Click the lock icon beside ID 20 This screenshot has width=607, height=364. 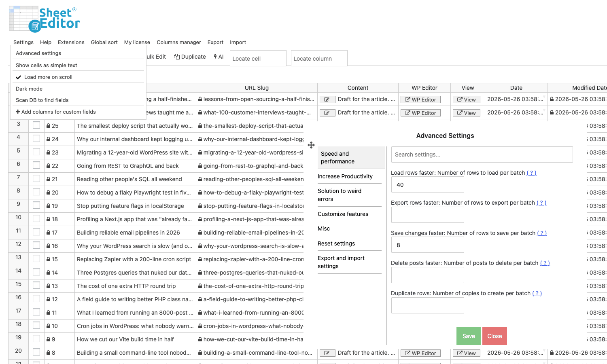(x=49, y=193)
